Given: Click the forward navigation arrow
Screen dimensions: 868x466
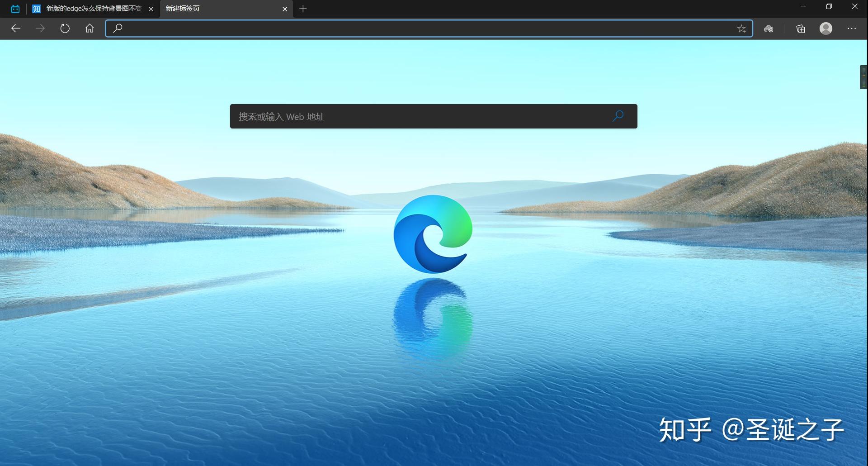Looking at the screenshot, I should [x=40, y=29].
